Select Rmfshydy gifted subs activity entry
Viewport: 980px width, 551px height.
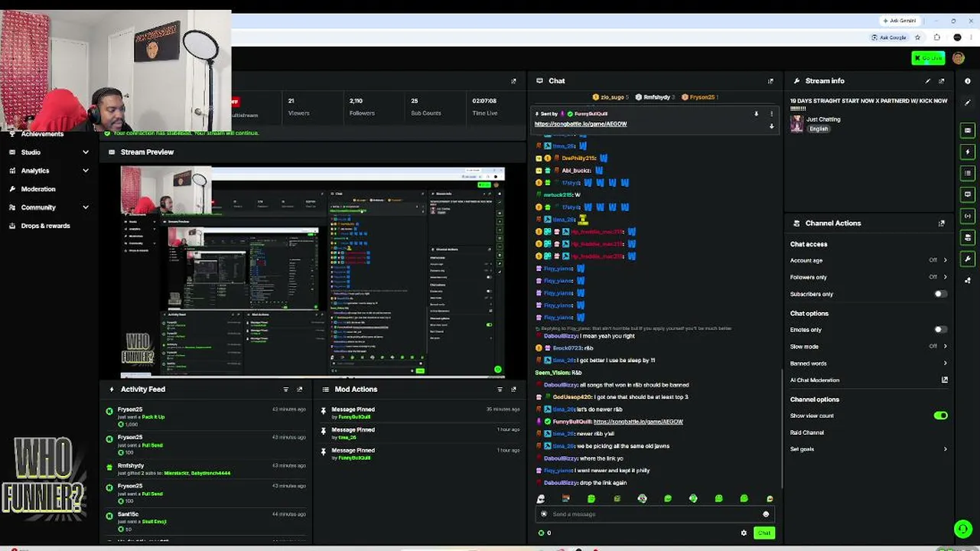(207, 469)
